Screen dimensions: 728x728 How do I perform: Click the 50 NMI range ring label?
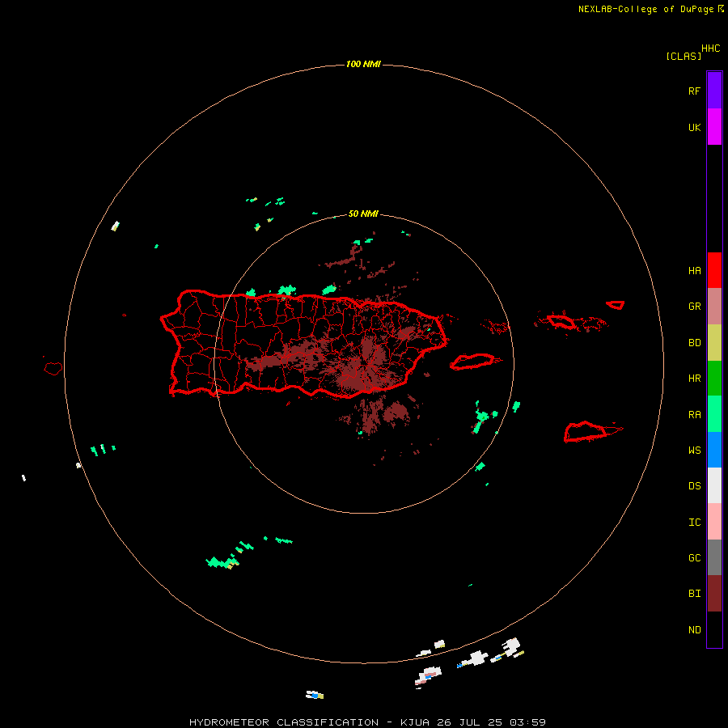tap(363, 214)
